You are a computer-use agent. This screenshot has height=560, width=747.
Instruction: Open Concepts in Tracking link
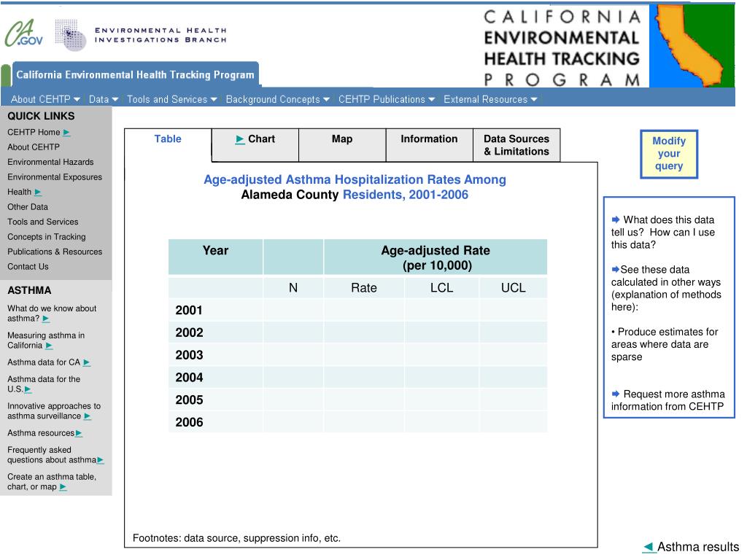[x=47, y=237]
